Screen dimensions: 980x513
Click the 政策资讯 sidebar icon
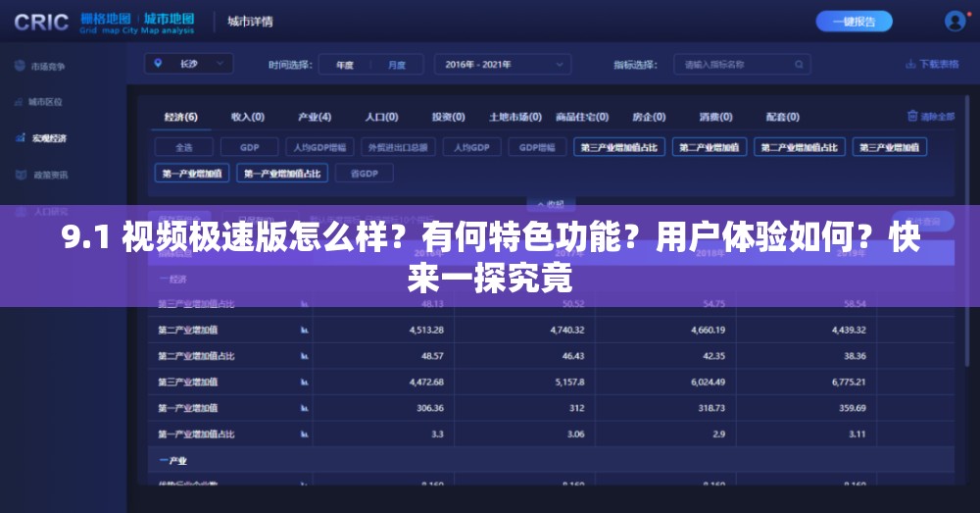(x=21, y=175)
